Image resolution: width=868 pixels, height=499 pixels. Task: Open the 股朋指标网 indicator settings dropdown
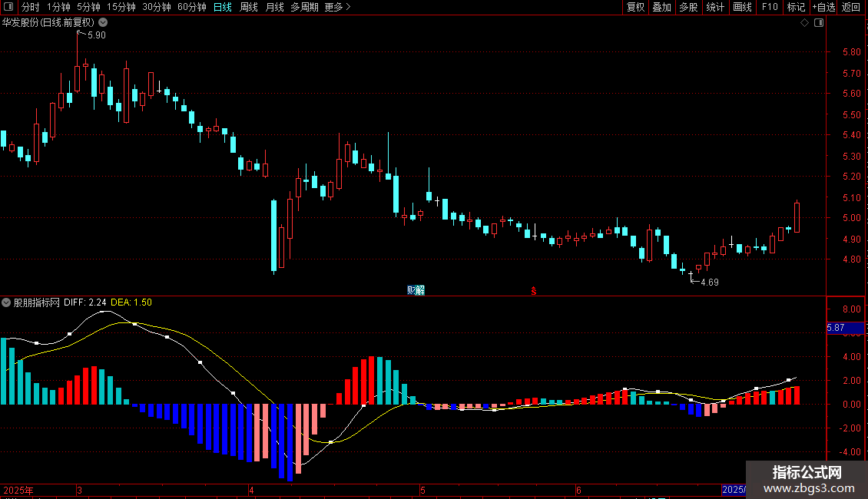click(x=6, y=302)
